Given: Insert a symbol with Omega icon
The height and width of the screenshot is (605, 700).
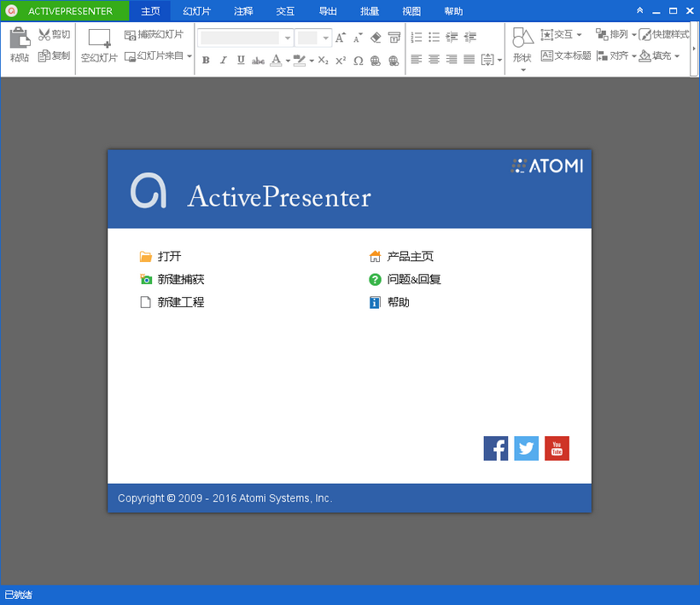Looking at the screenshot, I should click(358, 61).
